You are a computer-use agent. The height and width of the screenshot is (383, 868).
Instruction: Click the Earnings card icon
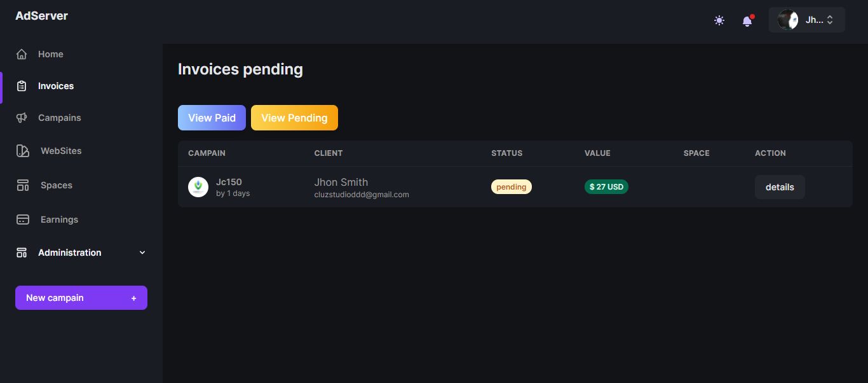(x=22, y=219)
